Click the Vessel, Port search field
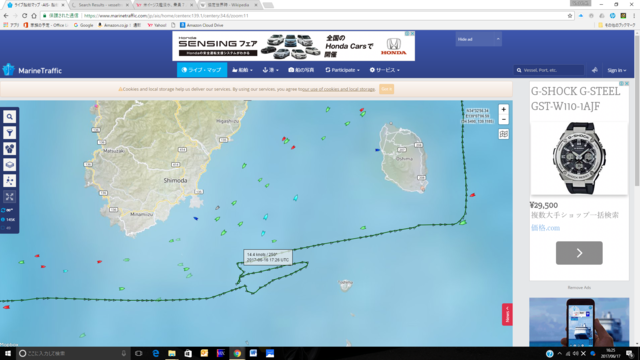The image size is (640, 360). [549, 70]
